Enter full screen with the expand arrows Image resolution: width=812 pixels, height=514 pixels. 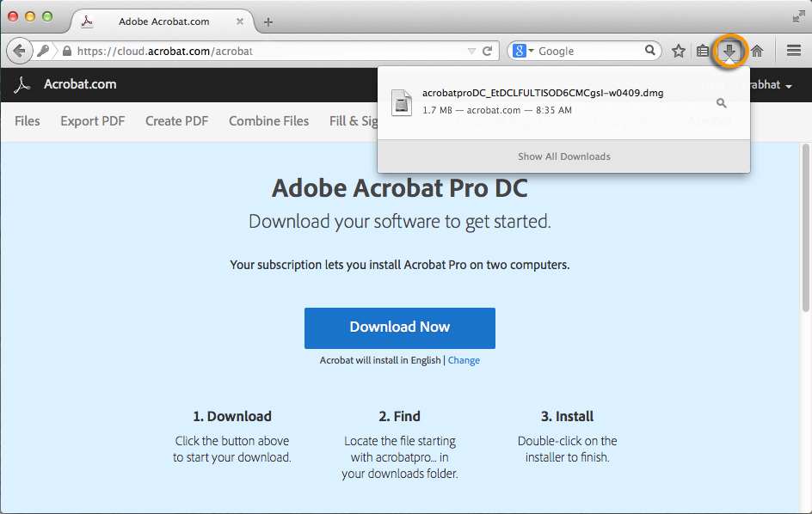(798, 16)
